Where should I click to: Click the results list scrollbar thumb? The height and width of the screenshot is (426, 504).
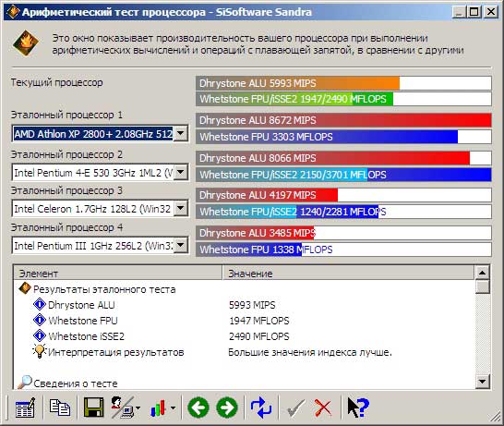pyautogui.click(x=482, y=286)
